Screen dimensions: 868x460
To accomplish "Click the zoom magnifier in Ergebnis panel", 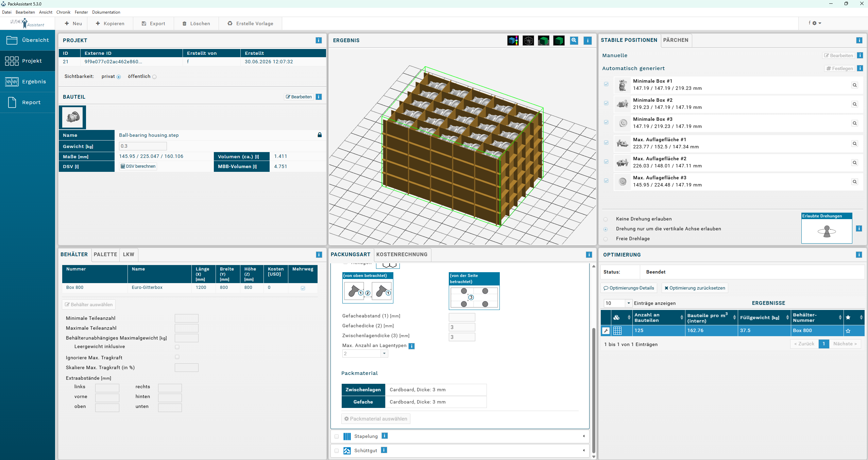I will tap(574, 40).
